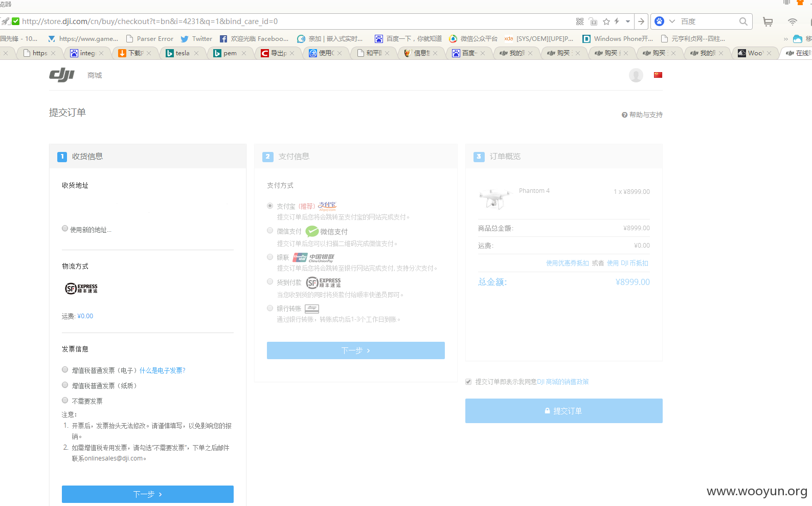Click the China UnionPay logo

pyautogui.click(x=313, y=257)
